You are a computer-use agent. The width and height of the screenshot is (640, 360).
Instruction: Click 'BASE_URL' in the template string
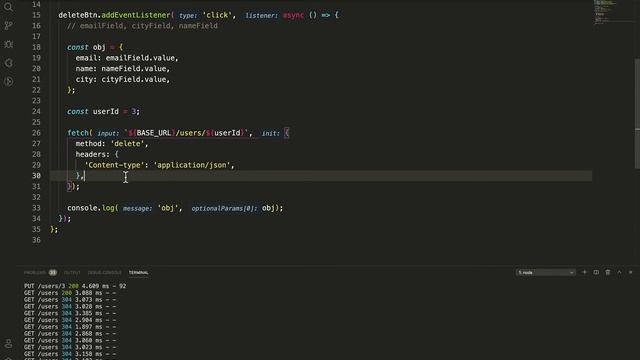[153, 133]
